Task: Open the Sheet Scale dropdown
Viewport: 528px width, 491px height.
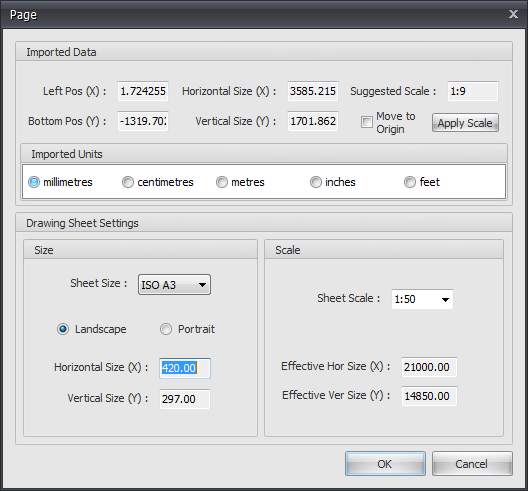Action: pyautogui.click(x=422, y=299)
